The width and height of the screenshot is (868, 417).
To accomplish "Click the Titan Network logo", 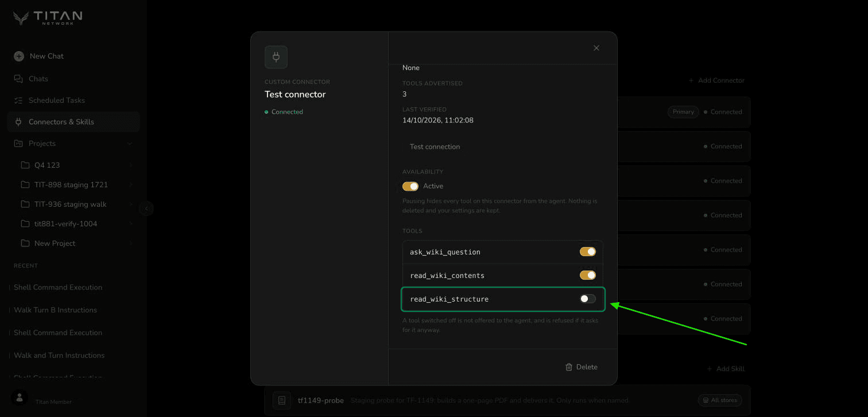I will [x=48, y=18].
